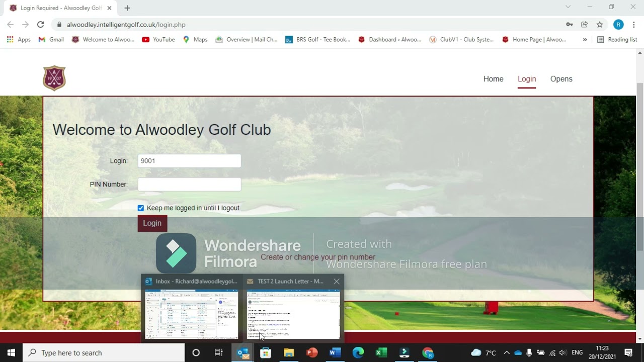Reload the login page
The height and width of the screenshot is (362, 644).
pyautogui.click(x=40, y=25)
